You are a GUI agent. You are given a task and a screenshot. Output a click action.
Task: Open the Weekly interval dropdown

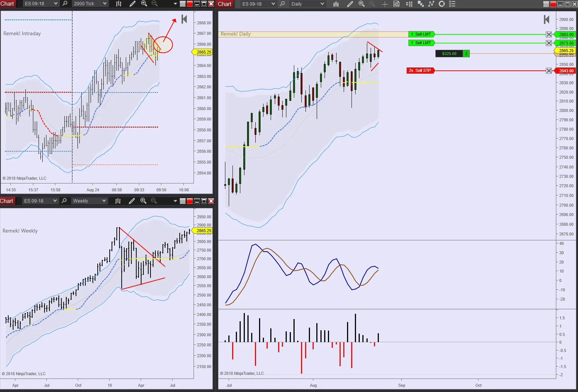(89, 201)
